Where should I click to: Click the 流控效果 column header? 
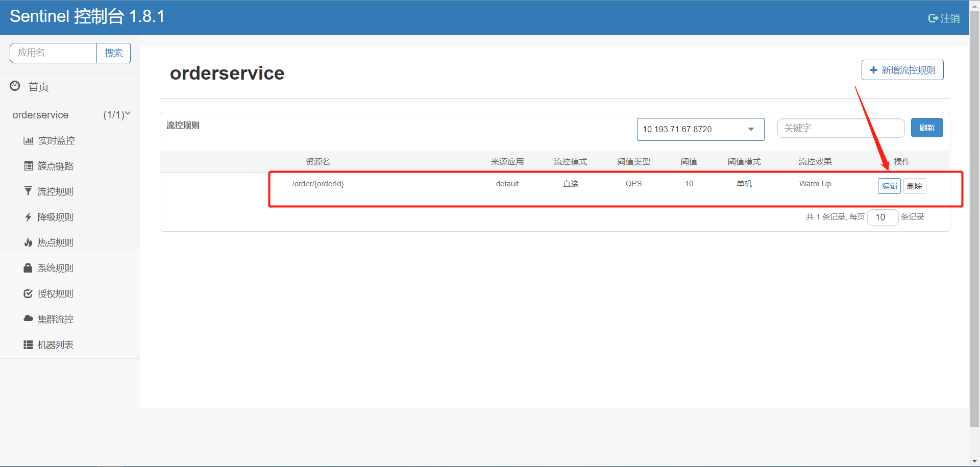pyautogui.click(x=815, y=162)
